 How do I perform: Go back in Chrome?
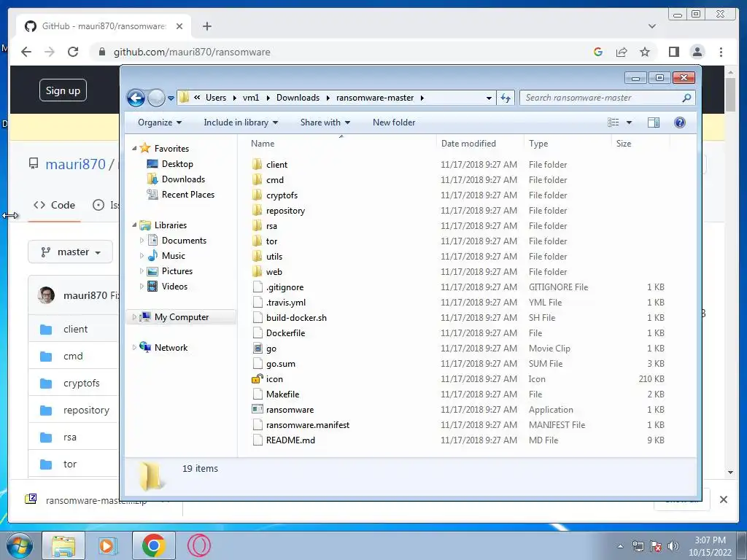tap(26, 52)
